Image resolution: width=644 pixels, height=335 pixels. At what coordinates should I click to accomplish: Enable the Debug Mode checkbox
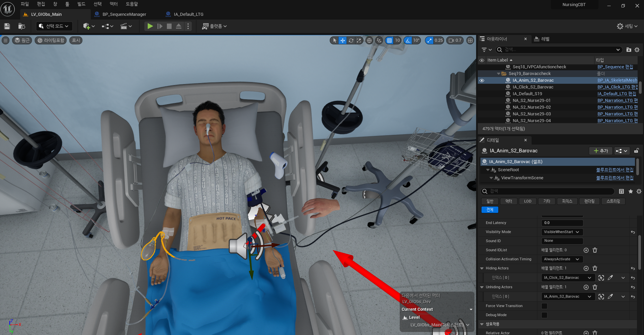tap(544, 315)
